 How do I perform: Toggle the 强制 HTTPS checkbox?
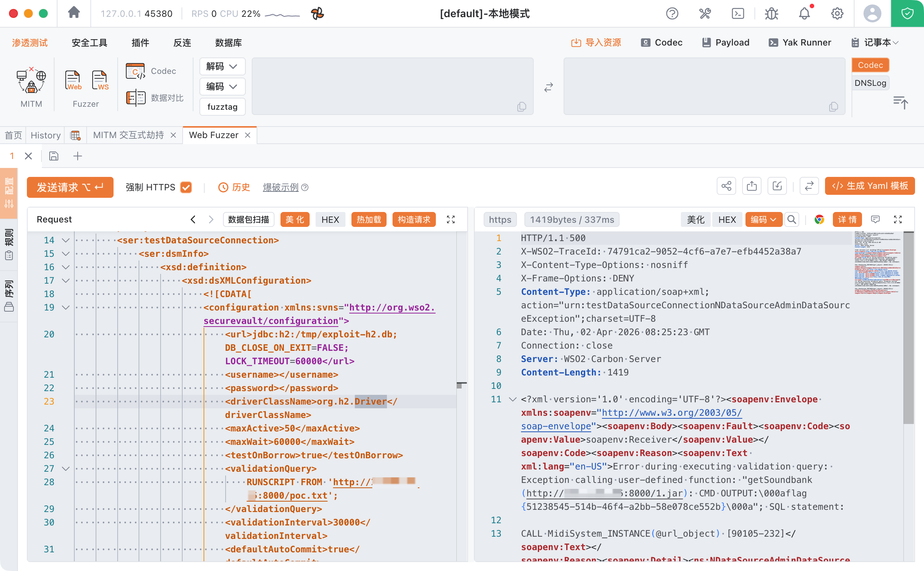click(x=186, y=187)
